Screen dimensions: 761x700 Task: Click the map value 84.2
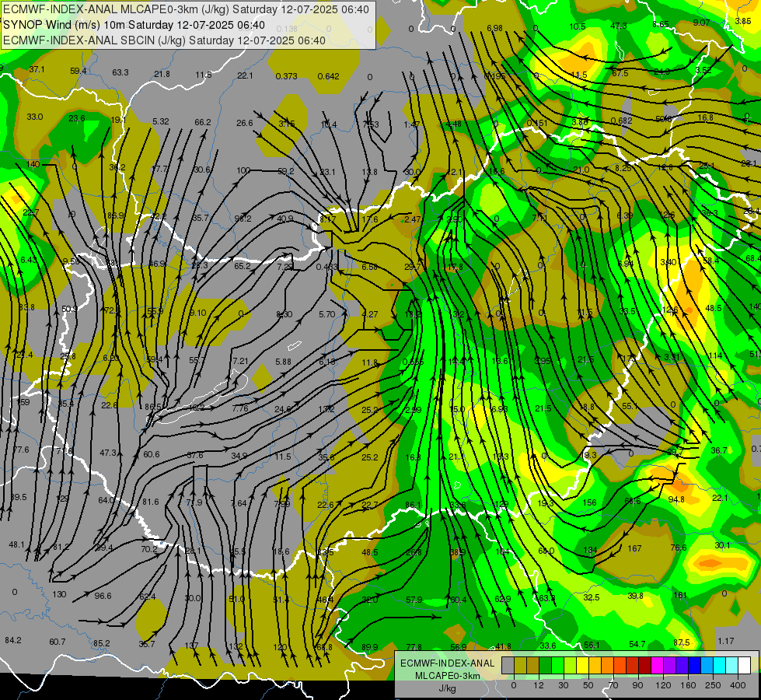pyautogui.click(x=13, y=640)
